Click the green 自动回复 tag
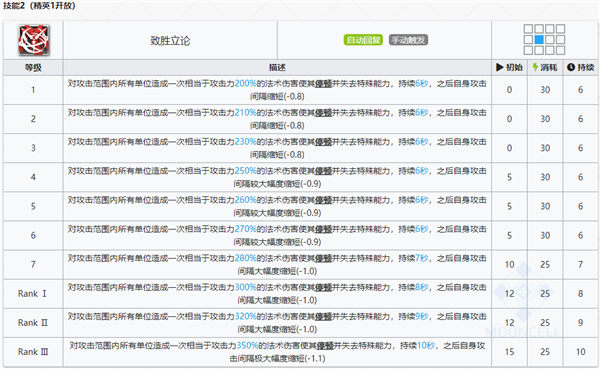This screenshot has height=369, width=600. pos(363,40)
